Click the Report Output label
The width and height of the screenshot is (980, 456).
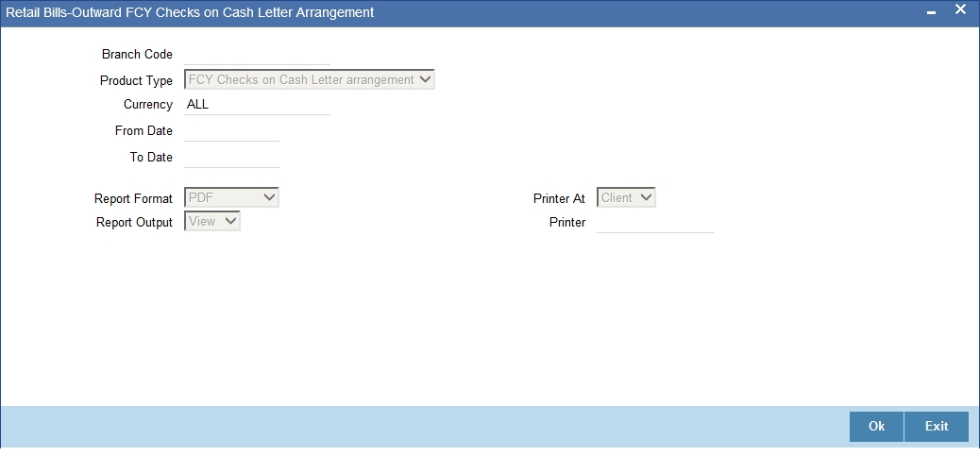134,223
